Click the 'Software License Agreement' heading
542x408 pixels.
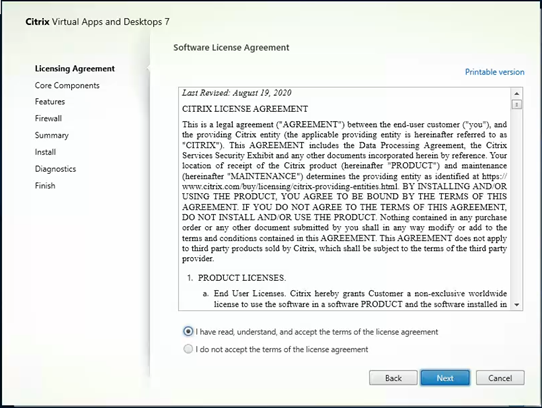(231, 47)
